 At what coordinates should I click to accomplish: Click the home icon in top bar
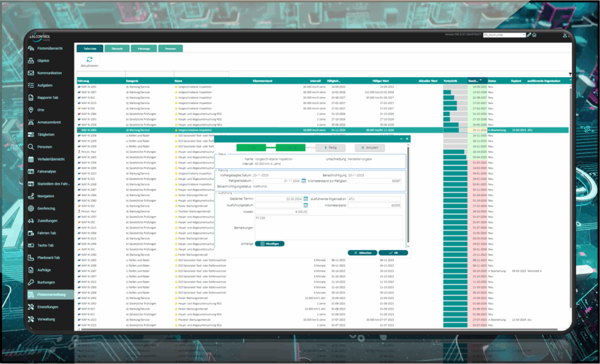pyautogui.click(x=536, y=35)
